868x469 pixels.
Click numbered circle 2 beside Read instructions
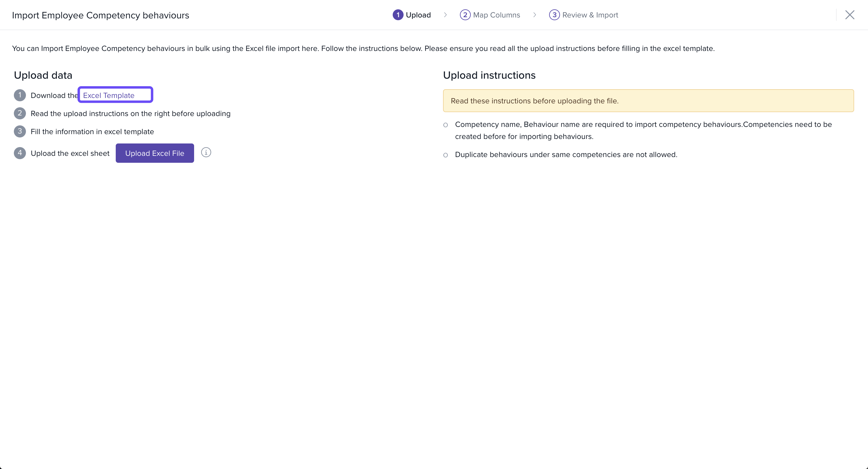tap(20, 113)
